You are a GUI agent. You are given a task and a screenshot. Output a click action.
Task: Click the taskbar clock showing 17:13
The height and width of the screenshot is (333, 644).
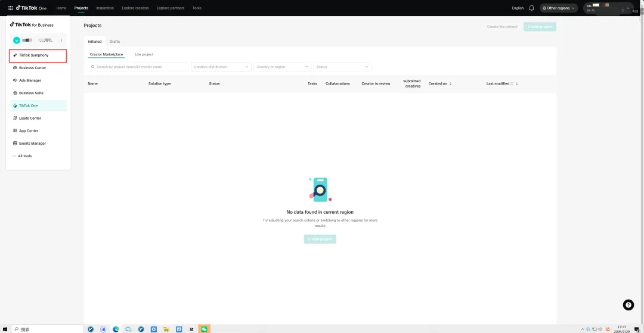point(622,329)
